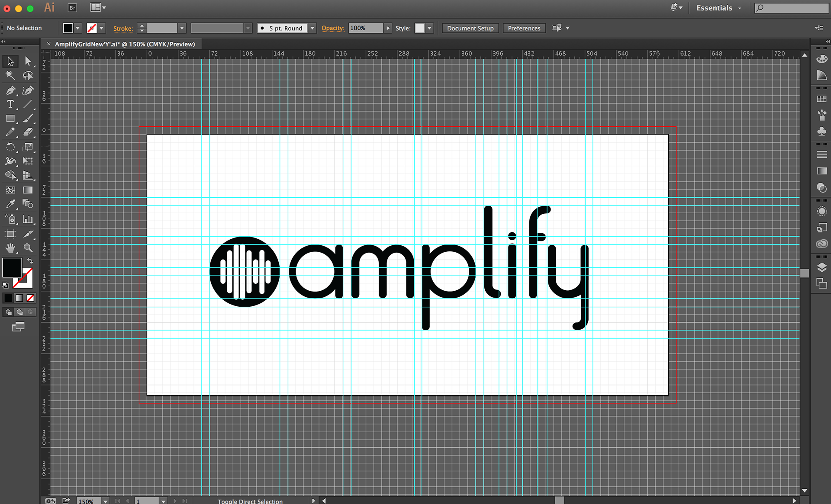Screen dimensions: 831x504
Task: Open the arrange documents dropdown
Action: [98, 7]
